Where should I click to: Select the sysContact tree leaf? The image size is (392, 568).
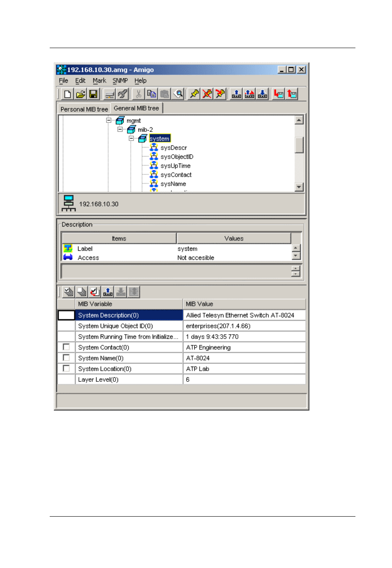click(x=176, y=175)
